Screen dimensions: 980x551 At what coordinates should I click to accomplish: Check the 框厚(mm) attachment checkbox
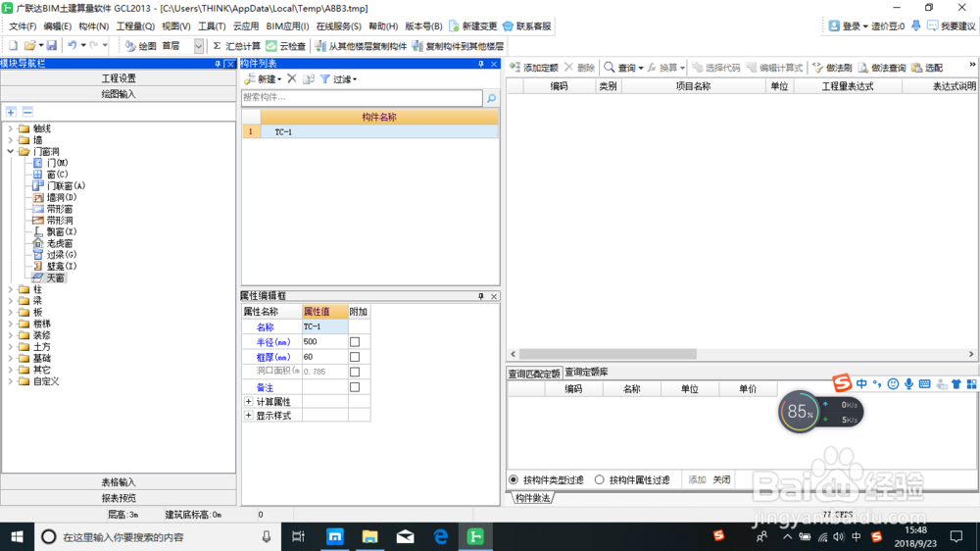click(x=355, y=357)
